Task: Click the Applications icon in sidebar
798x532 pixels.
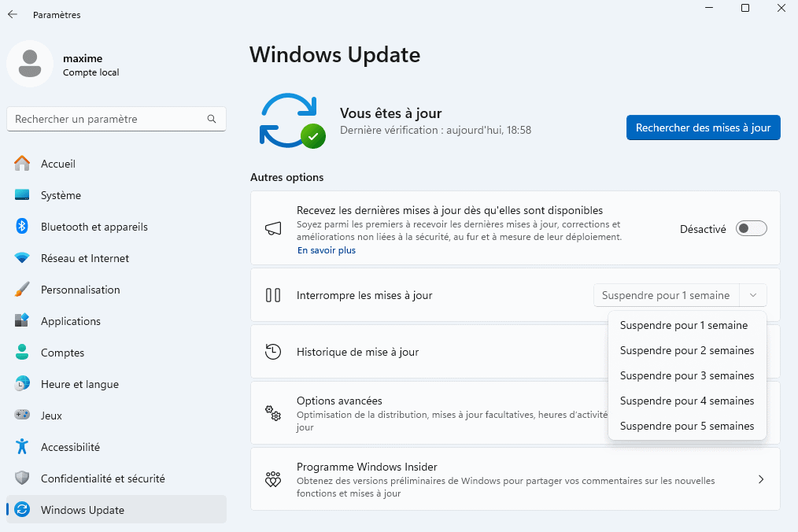Action: coord(22,320)
